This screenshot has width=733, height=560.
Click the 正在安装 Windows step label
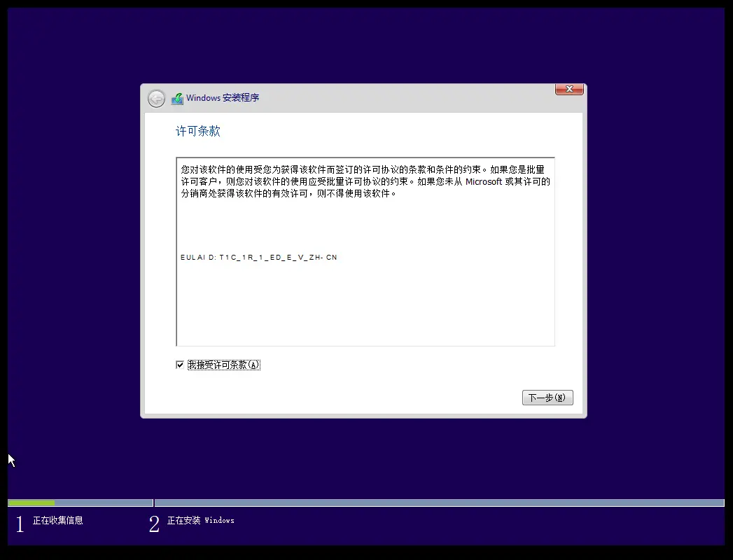(200, 520)
